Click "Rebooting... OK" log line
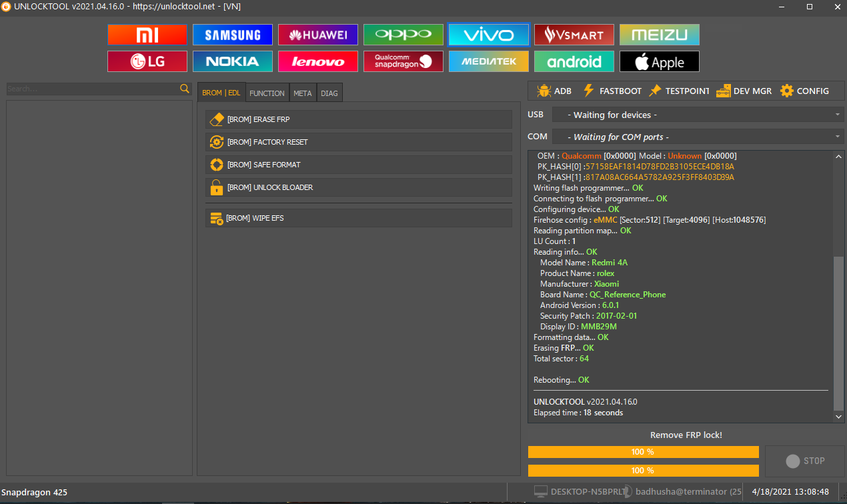Screen dimensions: 847x504 click(x=562, y=380)
